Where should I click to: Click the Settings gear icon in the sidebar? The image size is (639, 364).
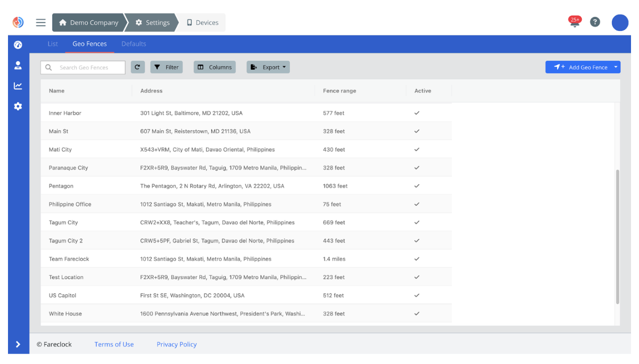(18, 106)
